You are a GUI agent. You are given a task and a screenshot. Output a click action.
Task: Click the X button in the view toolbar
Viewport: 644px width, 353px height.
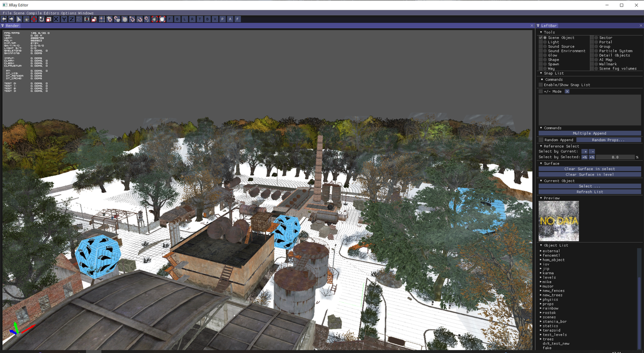tap(215, 19)
